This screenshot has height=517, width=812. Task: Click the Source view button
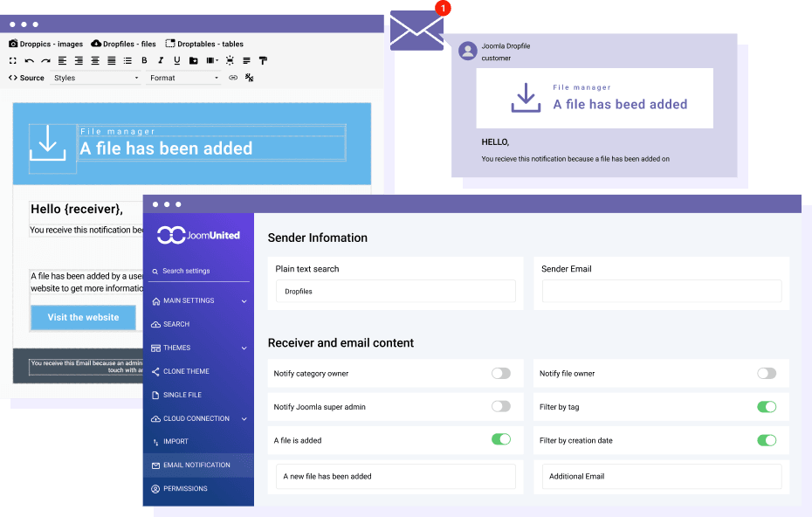pyautogui.click(x=26, y=78)
